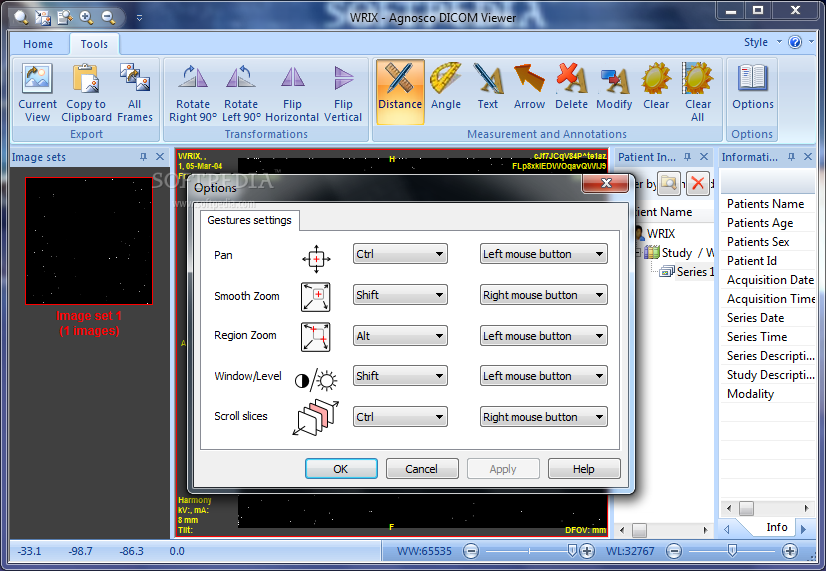
Task: Open the Pan modifier key dropdown
Action: point(400,254)
